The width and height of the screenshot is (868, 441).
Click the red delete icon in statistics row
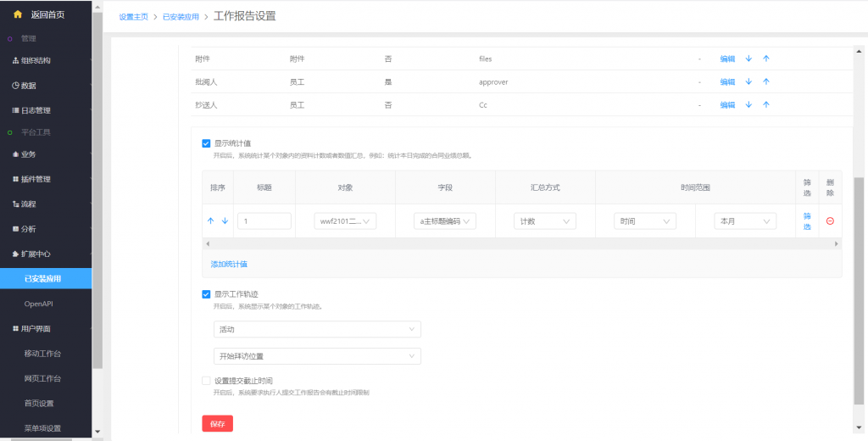coord(830,220)
